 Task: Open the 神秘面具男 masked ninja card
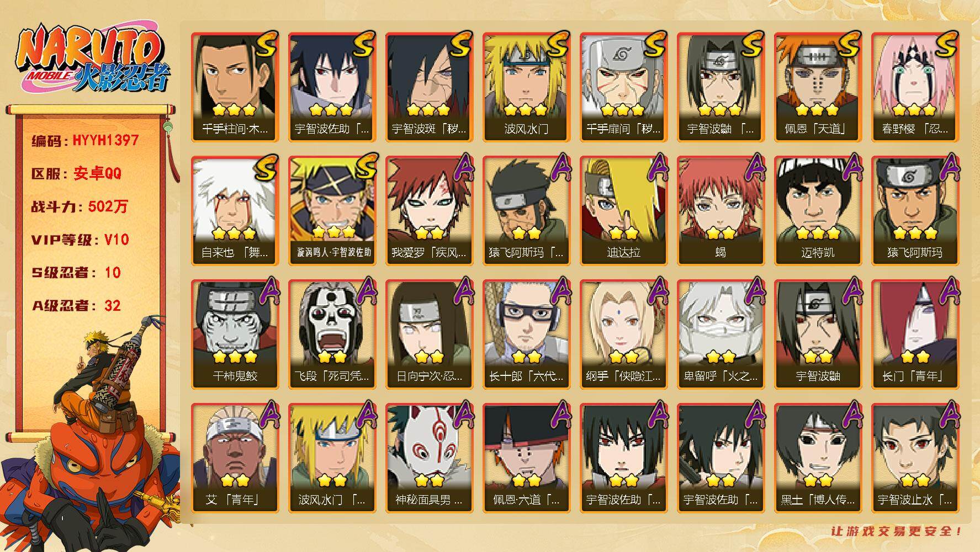pos(429,458)
